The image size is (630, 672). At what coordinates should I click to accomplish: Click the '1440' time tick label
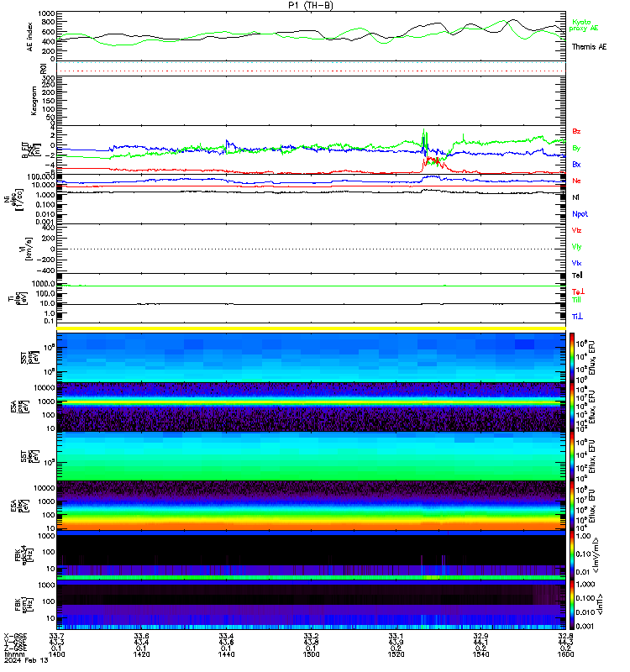[226, 654]
